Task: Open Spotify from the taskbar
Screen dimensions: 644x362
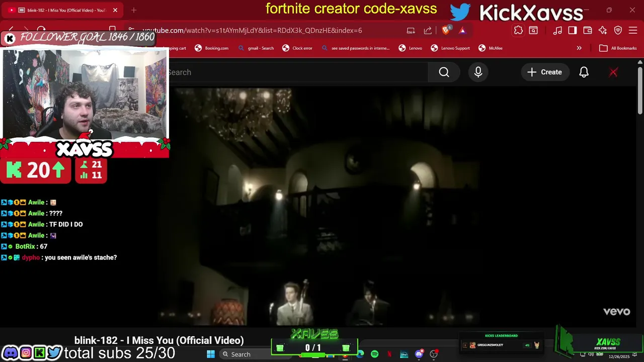Action: coord(375,354)
